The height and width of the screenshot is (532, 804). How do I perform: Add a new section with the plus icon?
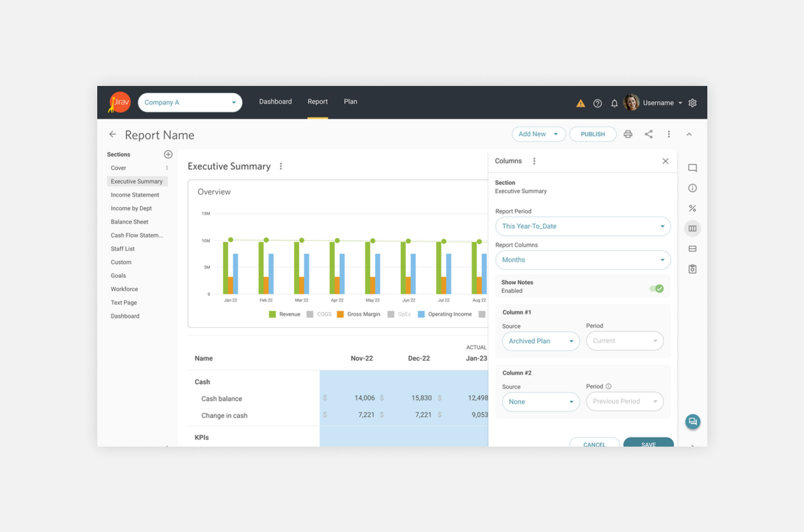[x=168, y=154]
